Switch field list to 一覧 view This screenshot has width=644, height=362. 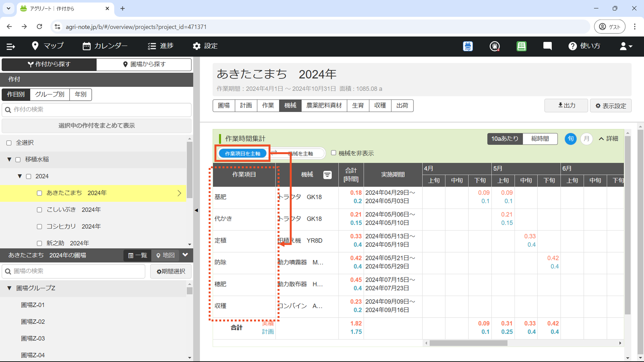pos(137,255)
